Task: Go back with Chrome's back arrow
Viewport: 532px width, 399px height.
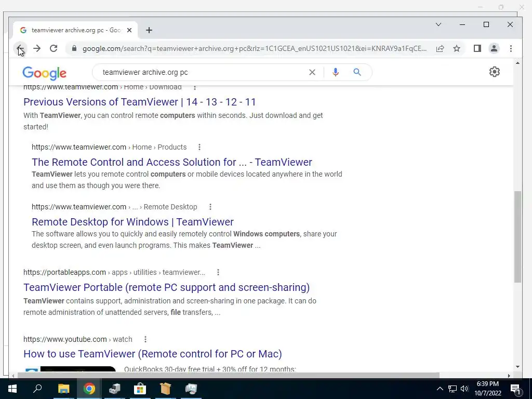Action: pyautogui.click(x=20, y=48)
